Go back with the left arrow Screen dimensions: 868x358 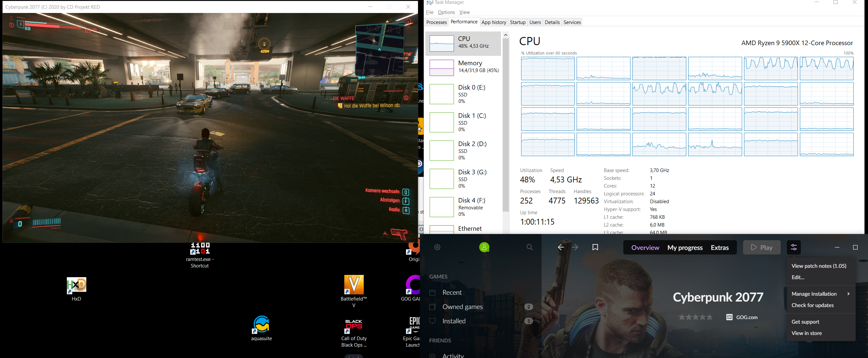(561, 247)
